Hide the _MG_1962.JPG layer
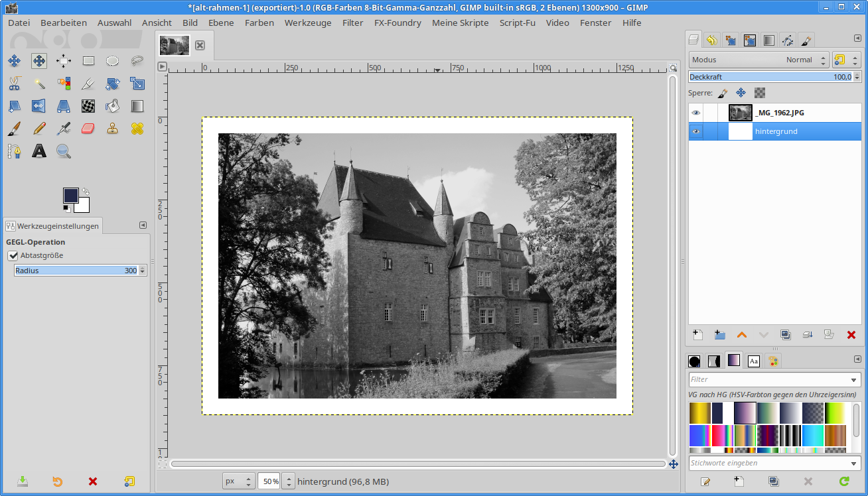This screenshot has height=496, width=868. coord(695,113)
